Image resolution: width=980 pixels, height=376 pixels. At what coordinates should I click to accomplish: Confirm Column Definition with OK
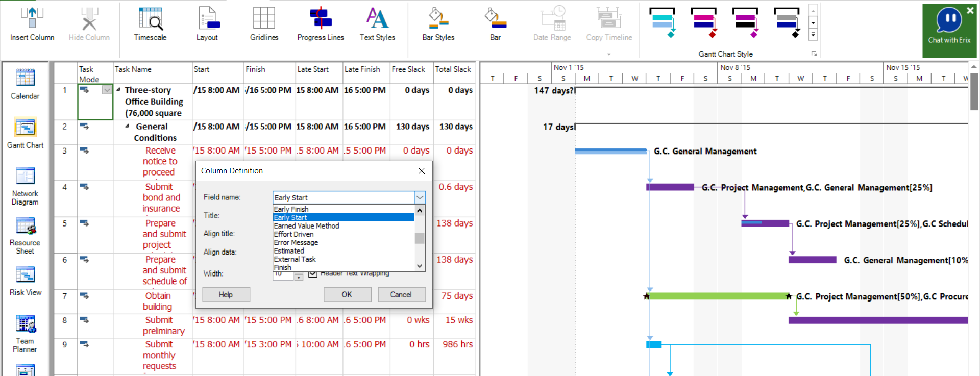click(347, 294)
